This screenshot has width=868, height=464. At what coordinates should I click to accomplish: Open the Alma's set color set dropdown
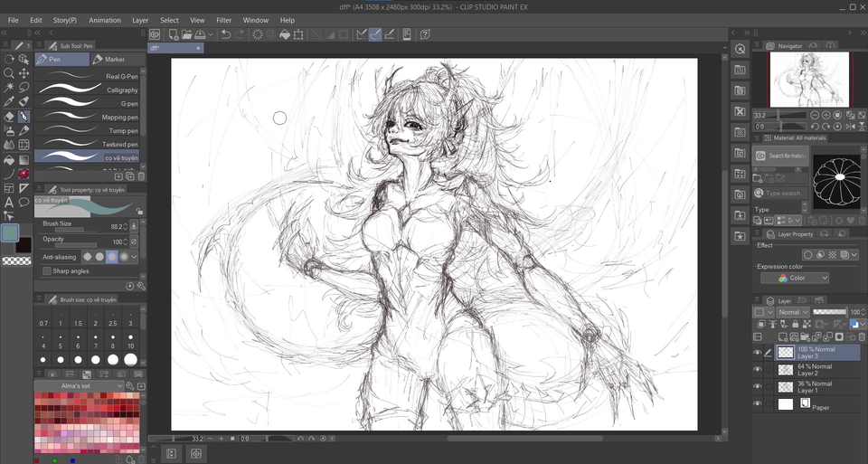[80, 386]
